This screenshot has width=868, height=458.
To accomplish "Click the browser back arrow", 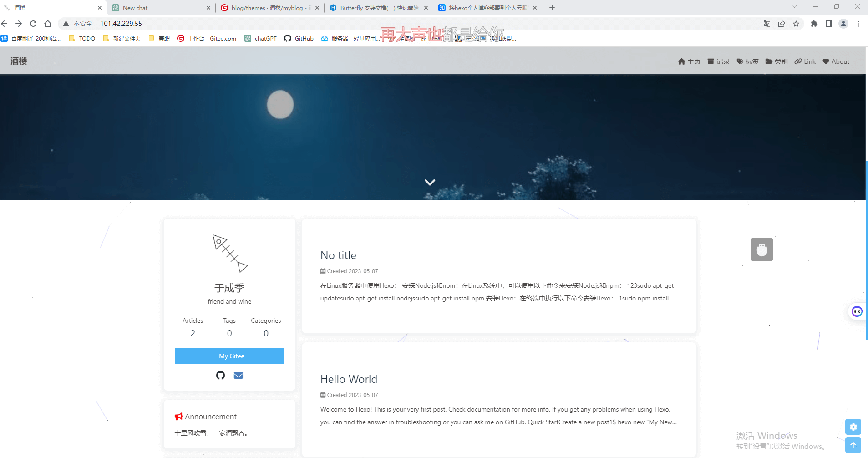I will pos(5,24).
